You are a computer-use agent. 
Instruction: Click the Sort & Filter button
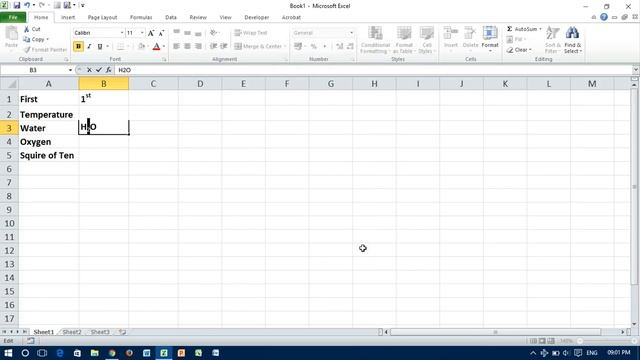click(x=553, y=40)
